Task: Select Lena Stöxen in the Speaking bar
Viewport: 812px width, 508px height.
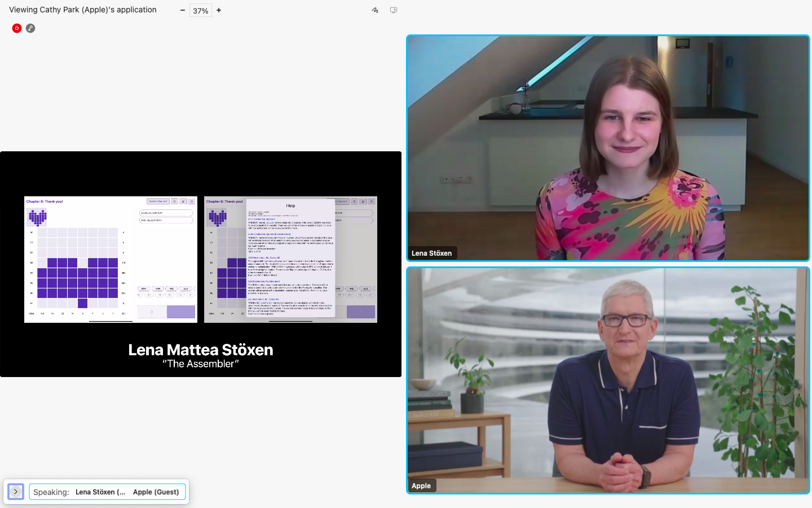Action: [x=100, y=492]
